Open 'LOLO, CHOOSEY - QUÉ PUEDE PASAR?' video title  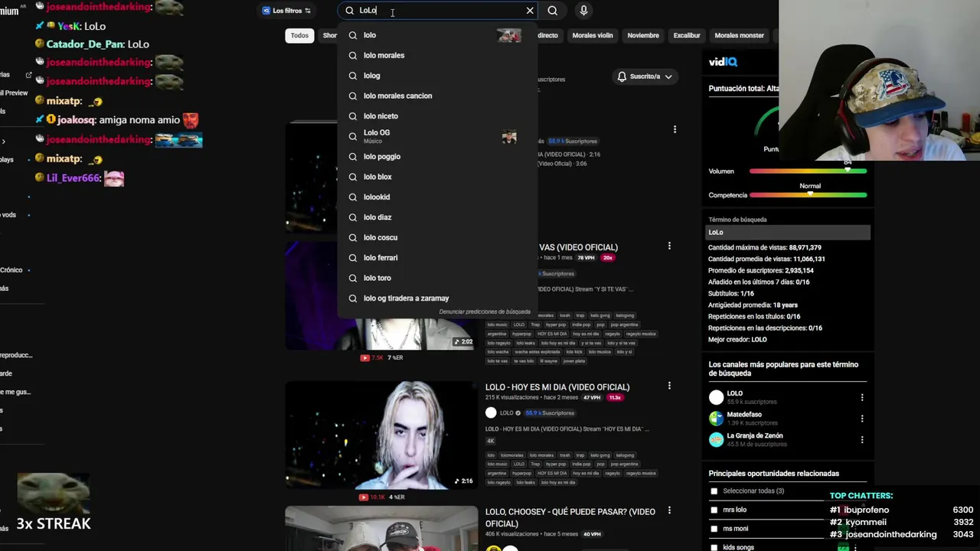[570, 517]
